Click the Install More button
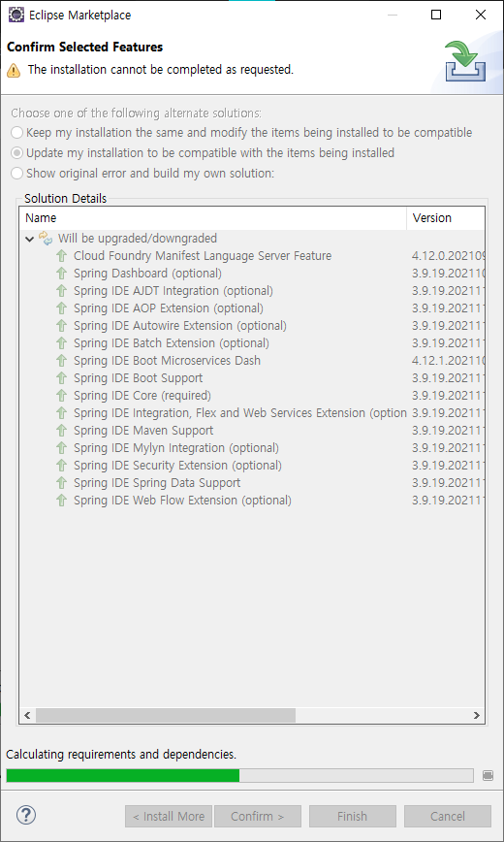 coord(169,816)
